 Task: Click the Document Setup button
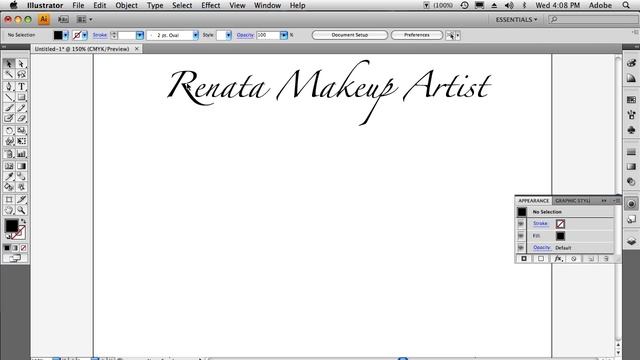[350, 35]
